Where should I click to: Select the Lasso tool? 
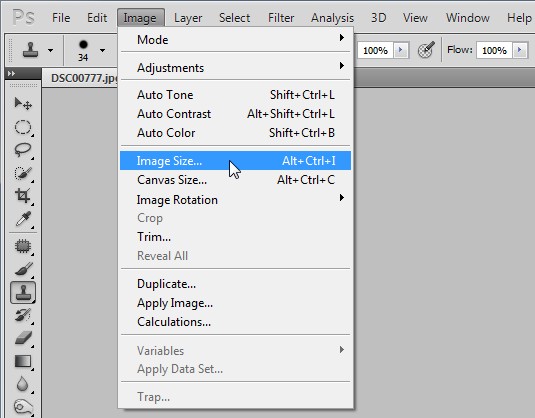coord(23,150)
